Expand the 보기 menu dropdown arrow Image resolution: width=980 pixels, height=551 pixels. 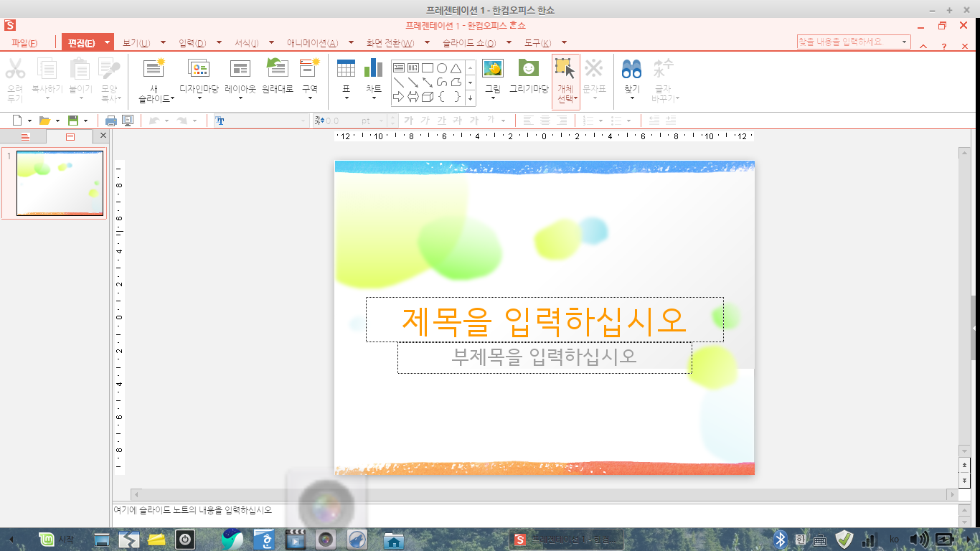(x=163, y=42)
